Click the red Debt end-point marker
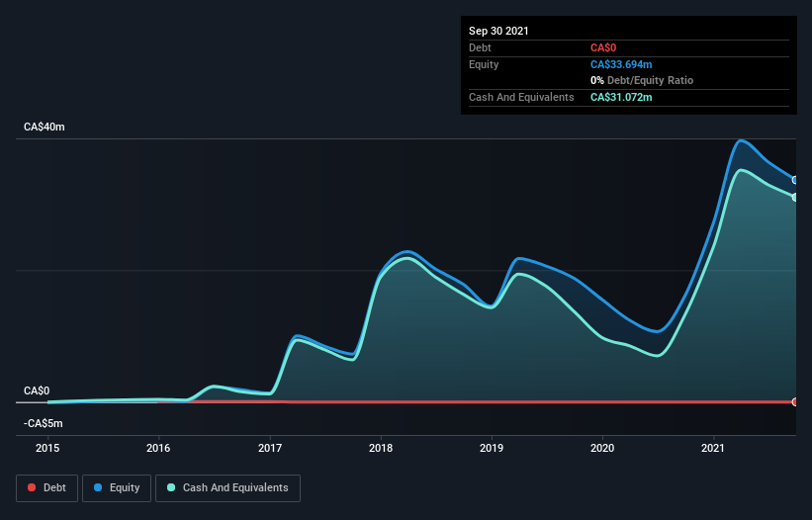The height and width of the screenshot is (520, 812). point(794,401)
